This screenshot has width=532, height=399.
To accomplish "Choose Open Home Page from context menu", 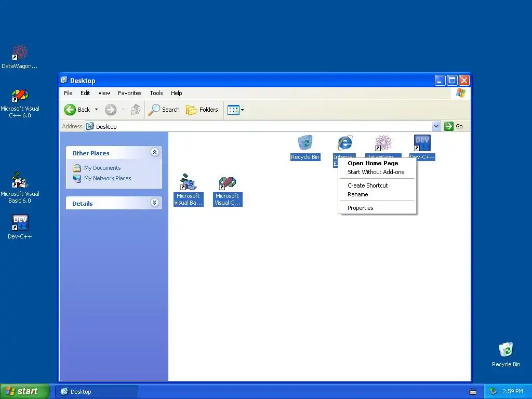I will [373, 163].
